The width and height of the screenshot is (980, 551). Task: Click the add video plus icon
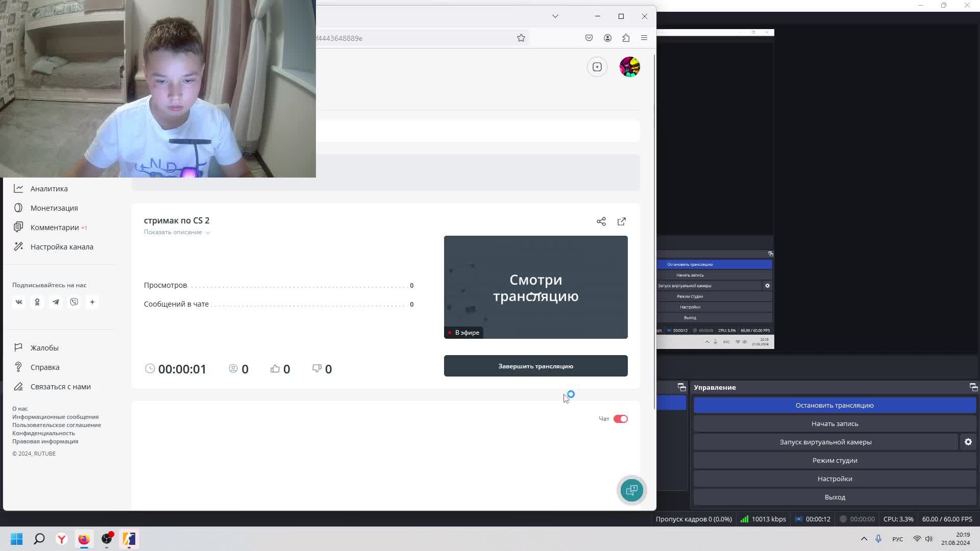pyautogui.click(x=597, y=67)
